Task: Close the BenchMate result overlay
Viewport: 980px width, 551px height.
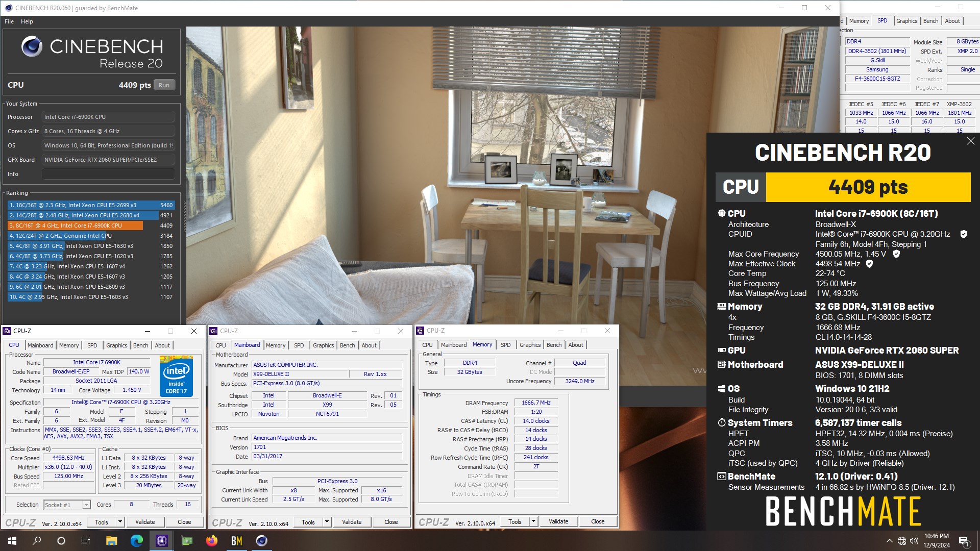Action: pos(970,141)
